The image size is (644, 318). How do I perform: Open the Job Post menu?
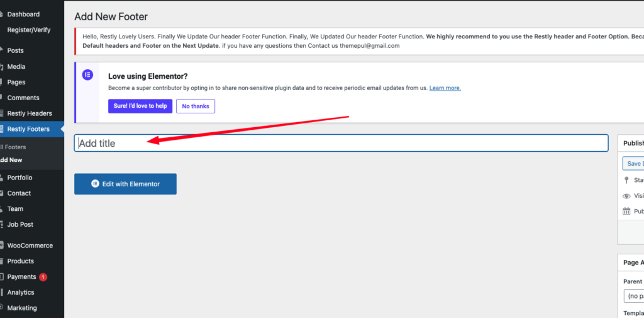click(x=20, y=224)
